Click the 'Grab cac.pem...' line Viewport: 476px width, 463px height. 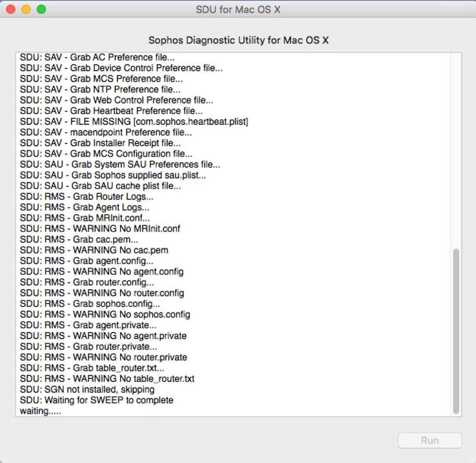[x=79, y=240]
